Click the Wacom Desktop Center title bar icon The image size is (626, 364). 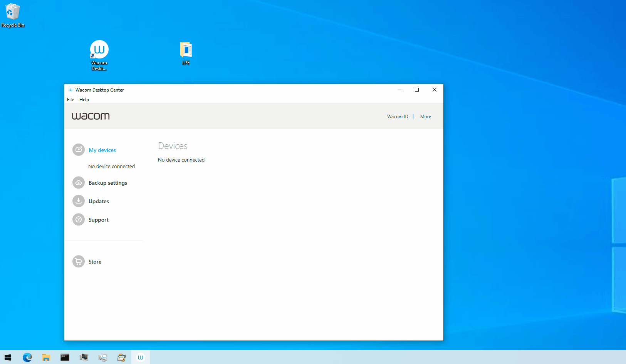pos(70,90)
